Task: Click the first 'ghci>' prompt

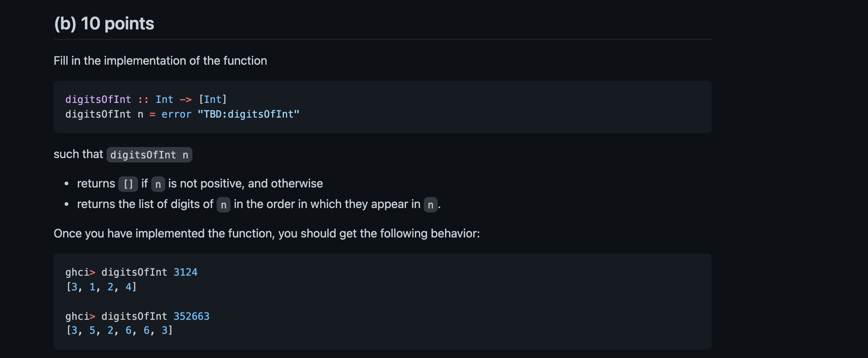Action: pos(80,272)
